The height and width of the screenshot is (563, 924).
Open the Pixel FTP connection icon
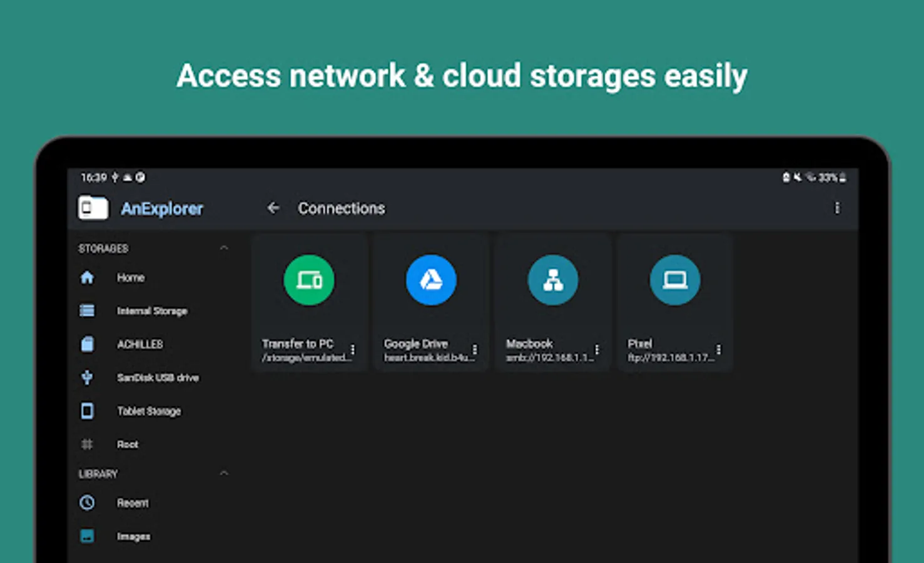click(x=674, y=280)
